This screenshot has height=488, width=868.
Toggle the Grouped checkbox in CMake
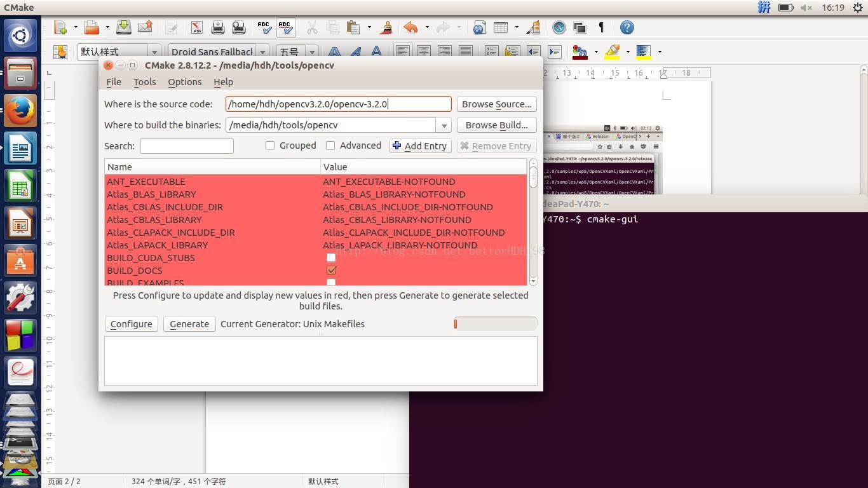(x=269, y=146)
